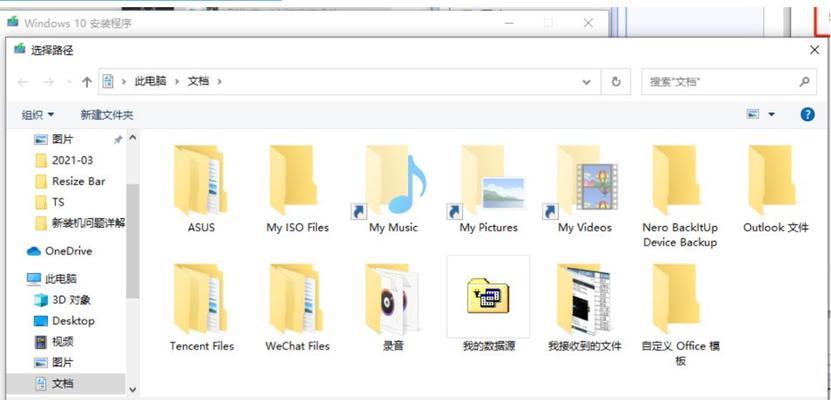Click the forward navigation arrow
The height and width of the screenshot is (400, 831).
tap(48, 82)
